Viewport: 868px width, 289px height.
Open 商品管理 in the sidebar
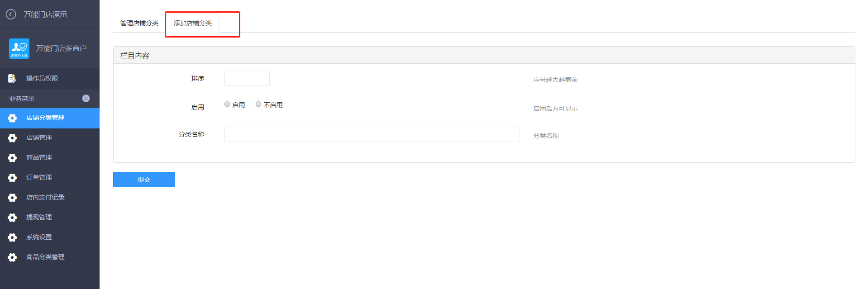(x=50, y=158)
